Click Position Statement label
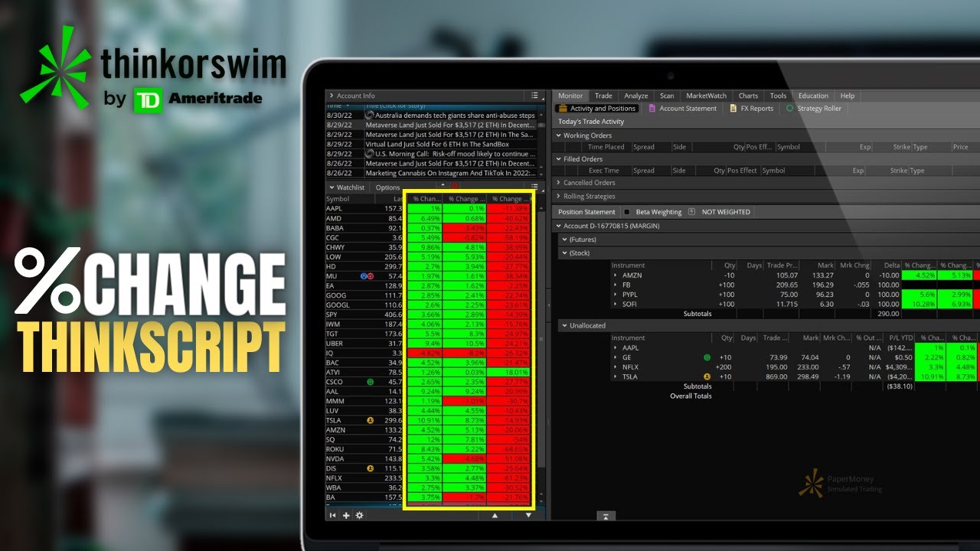This screenshot has width=980, height=551. [586, 212]
